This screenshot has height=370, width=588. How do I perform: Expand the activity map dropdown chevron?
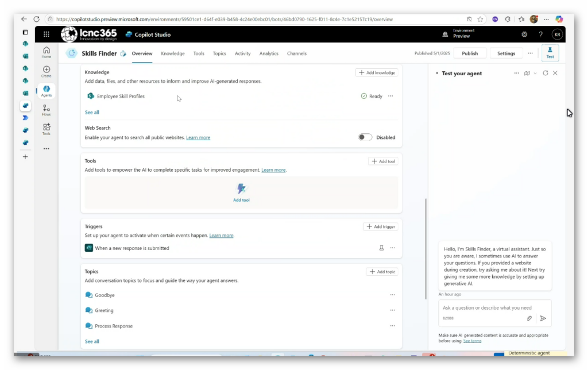click(x=535, y=73)
